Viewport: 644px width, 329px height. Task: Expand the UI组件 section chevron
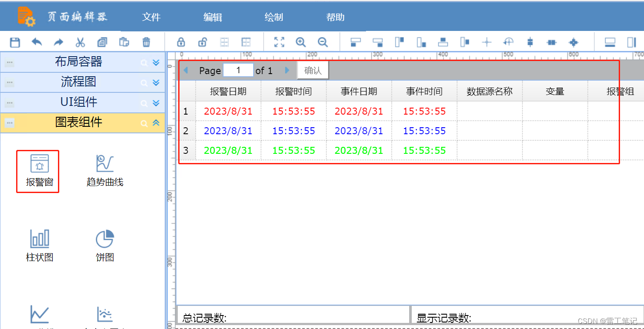tap(156, 103)
